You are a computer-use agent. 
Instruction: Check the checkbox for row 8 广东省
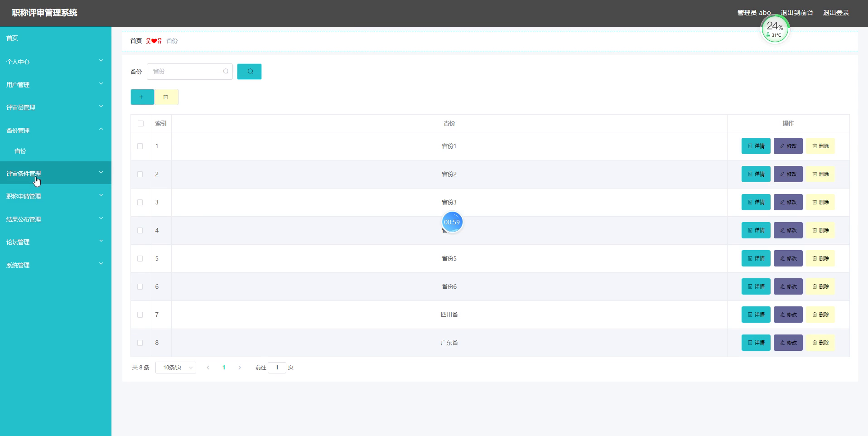coord(140,343)
